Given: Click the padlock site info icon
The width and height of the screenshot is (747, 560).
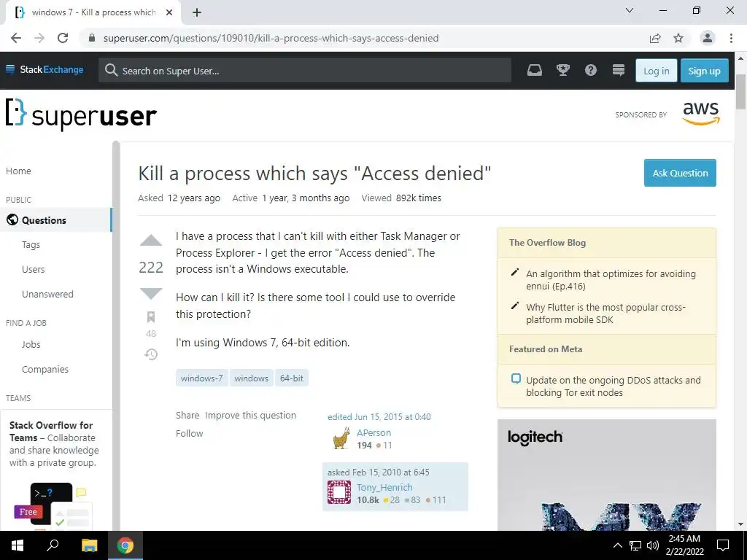Looking at the screenshot, I should coord(92,38).
